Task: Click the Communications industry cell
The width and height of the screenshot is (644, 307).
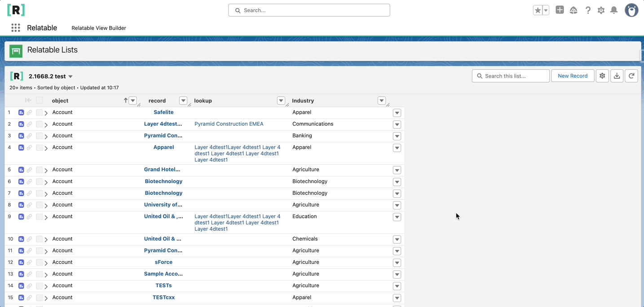Action: tap(313, 124)
